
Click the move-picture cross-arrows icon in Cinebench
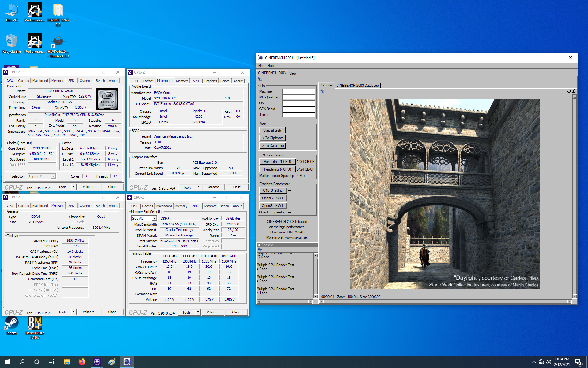pyautogui.click(x=569, y=91)
